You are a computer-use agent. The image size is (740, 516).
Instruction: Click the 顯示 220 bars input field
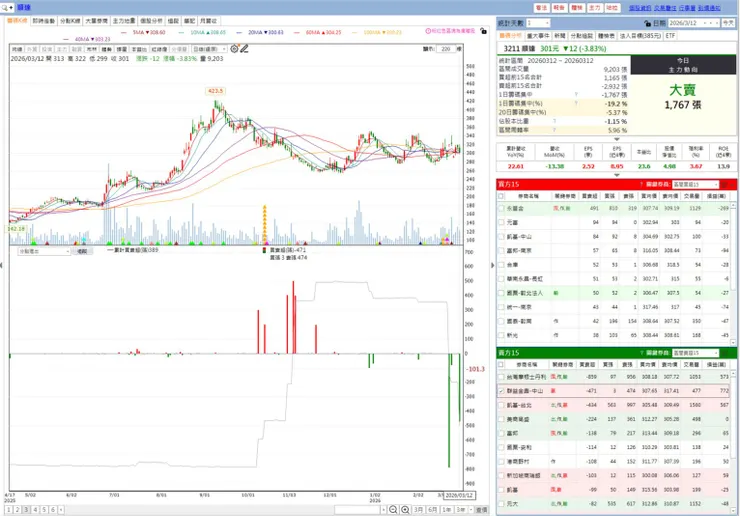446,49
